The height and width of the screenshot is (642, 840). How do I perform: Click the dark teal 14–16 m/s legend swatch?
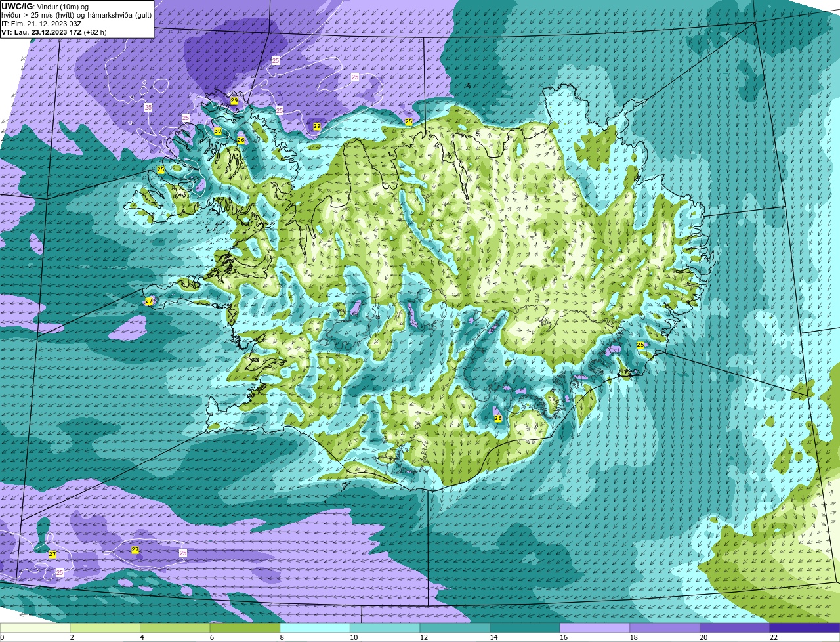tap(525, 628)
